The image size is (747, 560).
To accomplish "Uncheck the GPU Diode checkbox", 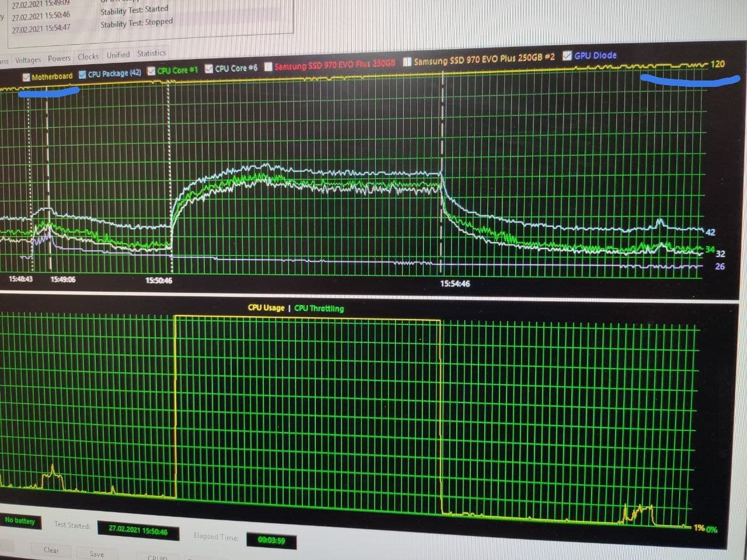I will 567,56.
